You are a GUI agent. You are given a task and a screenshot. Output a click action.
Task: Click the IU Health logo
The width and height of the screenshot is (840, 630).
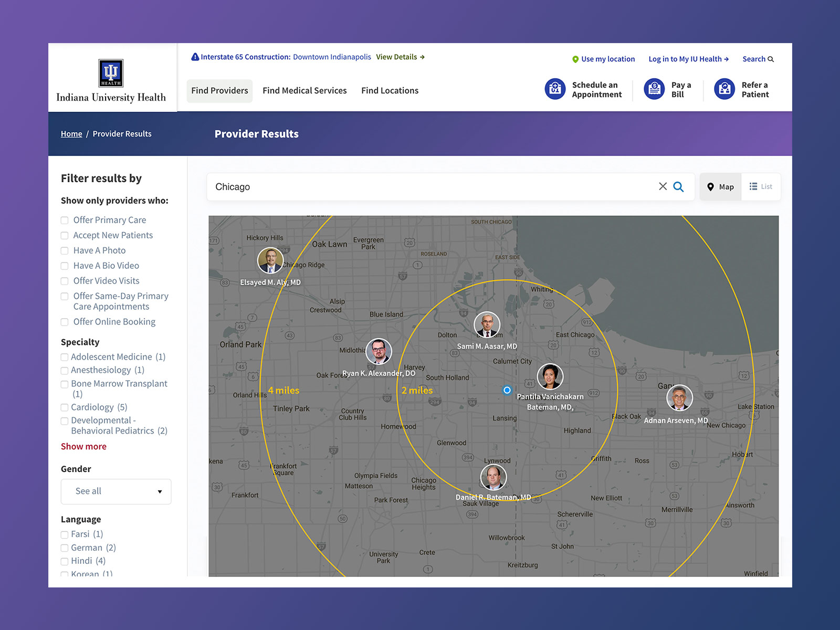click(x=111, y=81)
